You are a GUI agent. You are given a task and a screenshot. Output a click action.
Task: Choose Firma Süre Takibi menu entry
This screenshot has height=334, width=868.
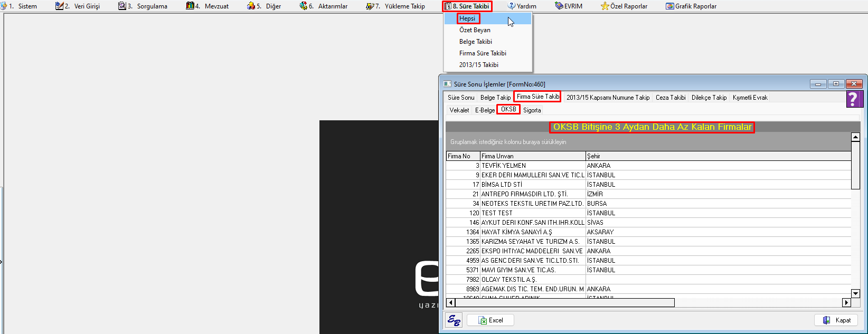(488, 53)
